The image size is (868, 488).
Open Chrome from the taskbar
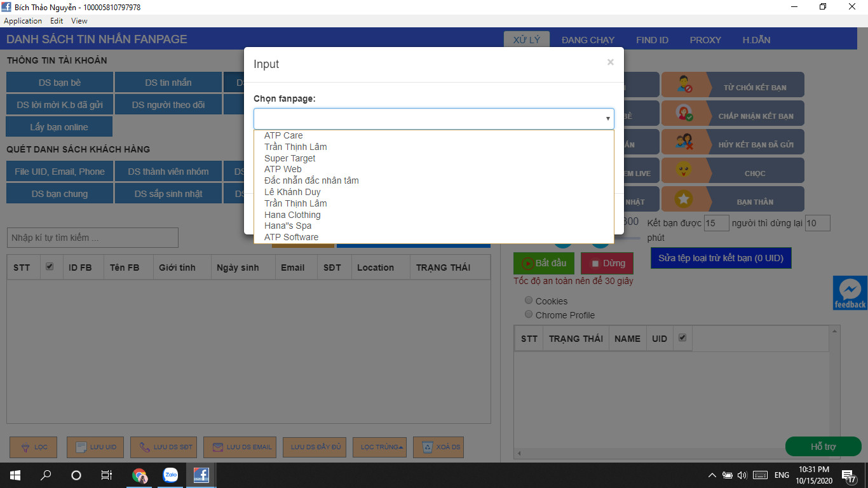(x=140, y=475)
